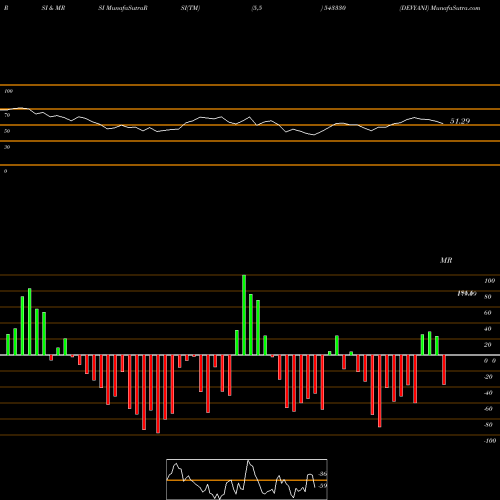
Task: Click the 50 level label on RSI axis
Action: tap(7, 131)
